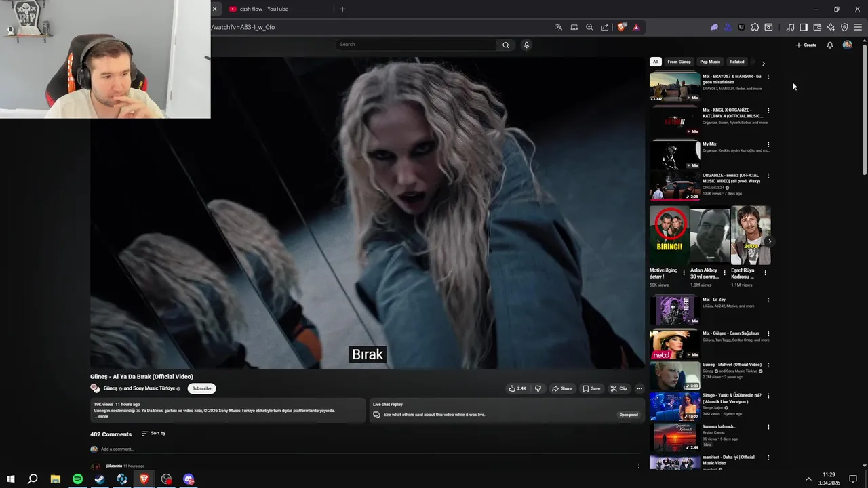This screenshot has height=488, width=868.
Task: Open the YouTube account avatar menu
Action: pos(847,45)
